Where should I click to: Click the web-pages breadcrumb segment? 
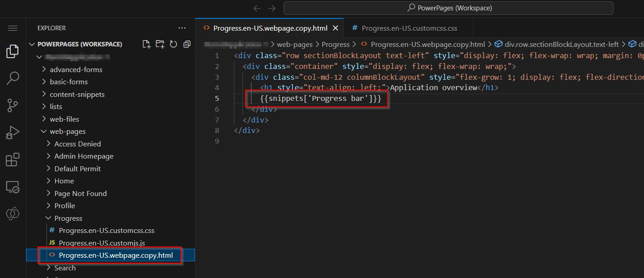click(294, 44)
